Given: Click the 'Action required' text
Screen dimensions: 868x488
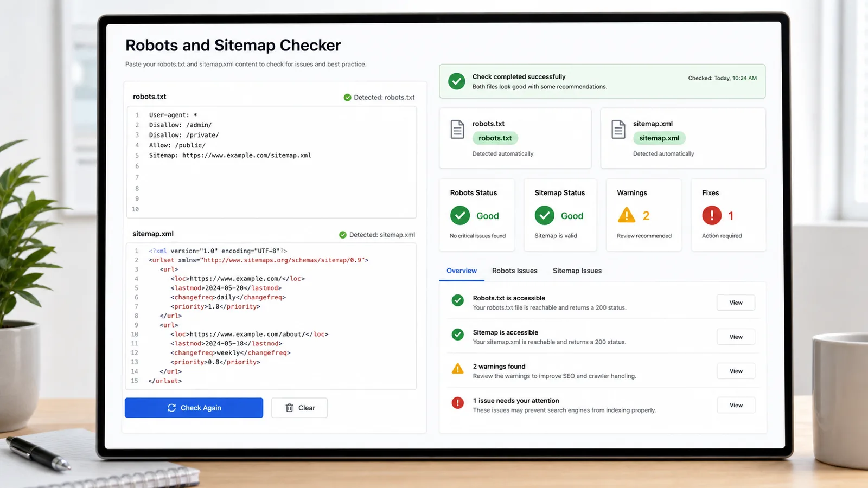Looking at the screenshot, I should point(722,236).
